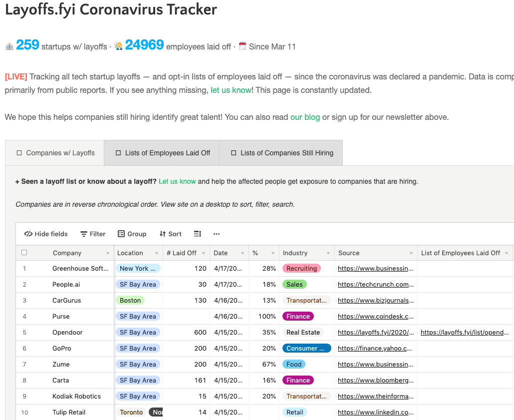Open Zume businessinsider source link
Image resolution: width=514 pixels, height=420 pixels.
[x=375, y=365]
